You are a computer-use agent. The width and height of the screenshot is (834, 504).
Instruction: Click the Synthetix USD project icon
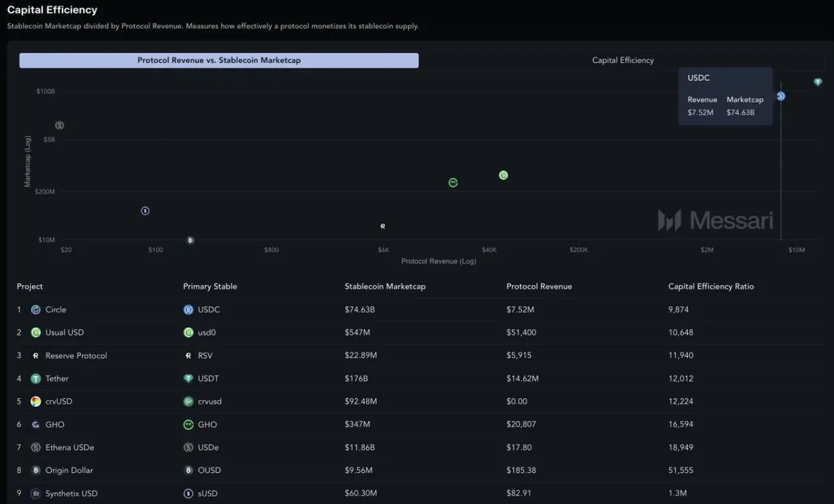36,494
